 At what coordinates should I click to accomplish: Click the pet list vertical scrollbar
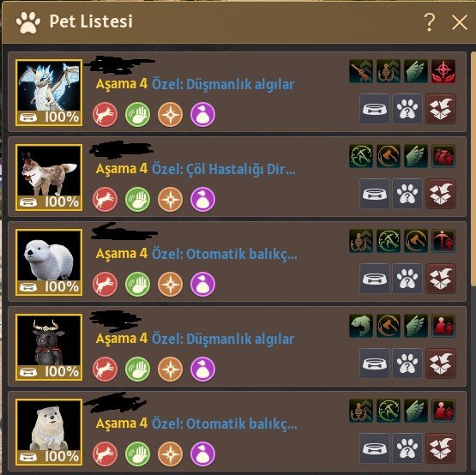tap(473, 168)
